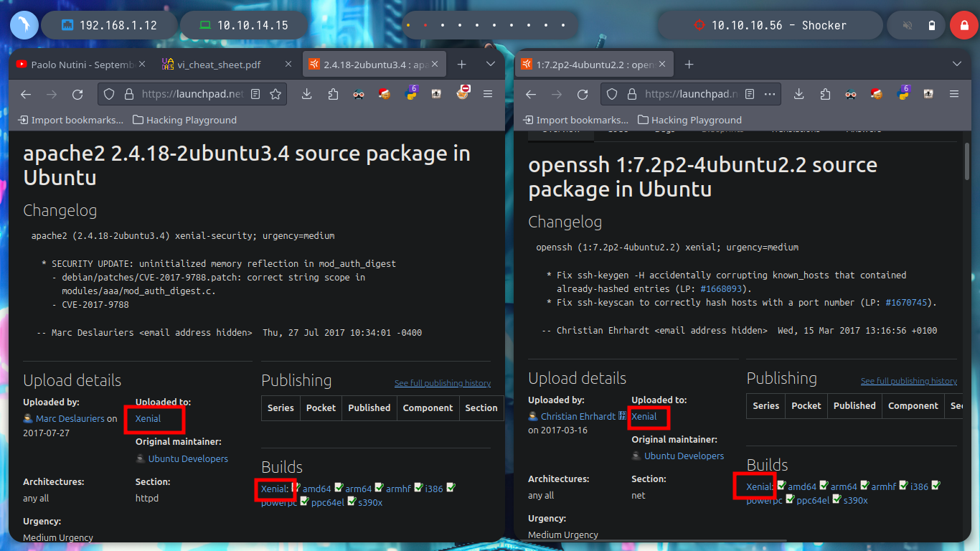Open the arm64 build link on openssh page
The height and width of the screenshot is (551, 980).
point(844,486)
